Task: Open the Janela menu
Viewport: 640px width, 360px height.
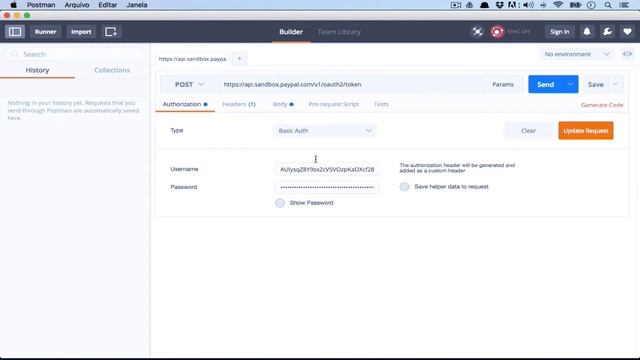Action: 136,5
